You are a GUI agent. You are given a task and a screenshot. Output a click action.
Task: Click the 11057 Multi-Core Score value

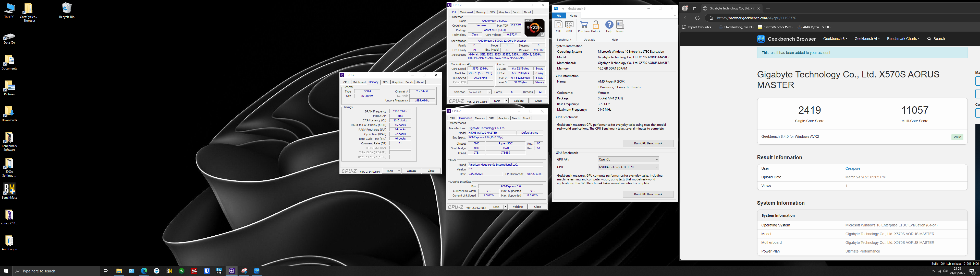tap(915, 110)
